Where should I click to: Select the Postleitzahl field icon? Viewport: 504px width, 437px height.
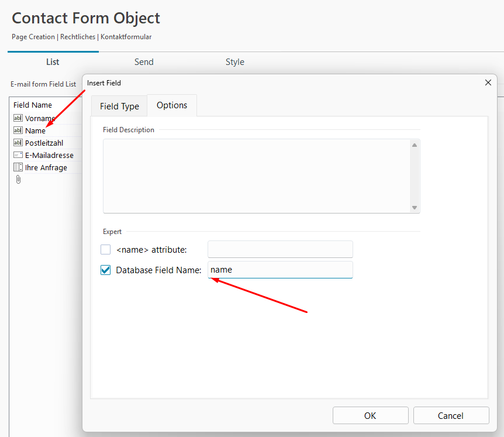point(18,143)
